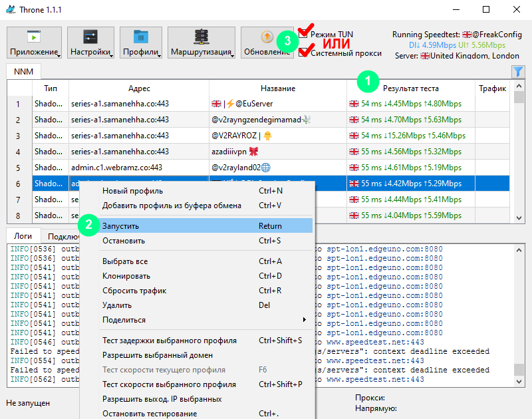Enable the Системный прокси checkbox
The width and height of the screenshot is (532, 419).
pos(304,53)
